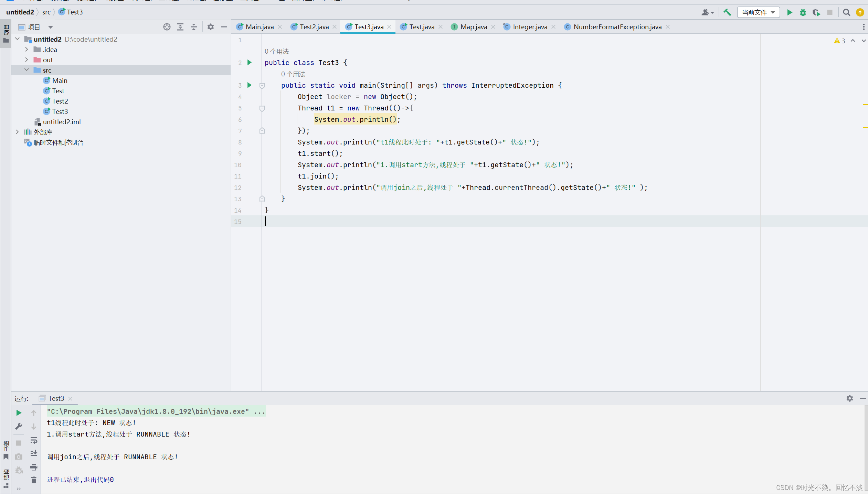Open Search Everywhere magnifier icon

coord(846,12)
